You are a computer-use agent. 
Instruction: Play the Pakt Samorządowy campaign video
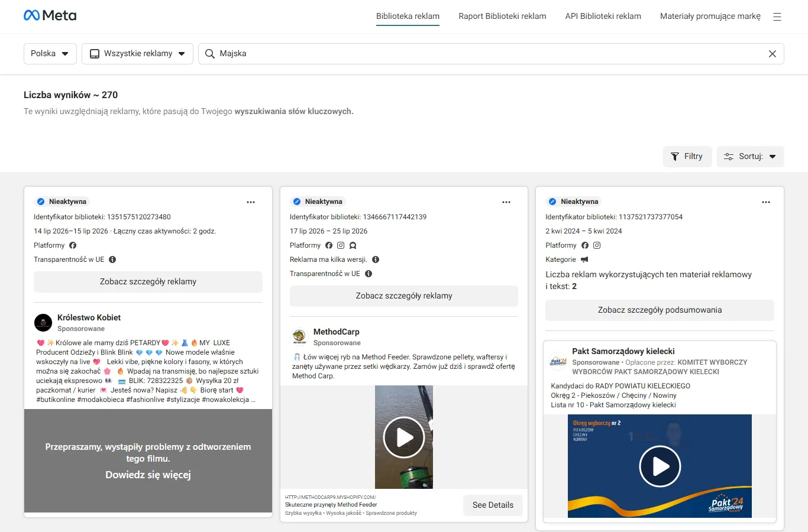coord(660,466)
